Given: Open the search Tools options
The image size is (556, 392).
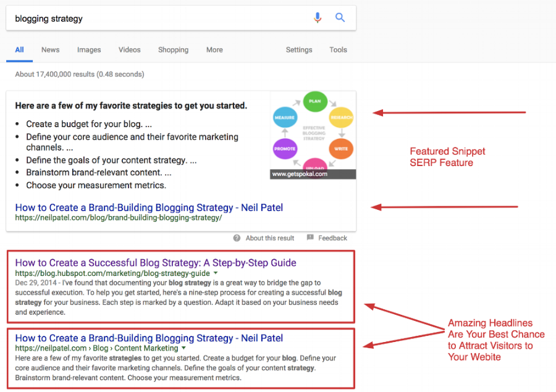Looking at the screenshot, I should tap(338, 50).
